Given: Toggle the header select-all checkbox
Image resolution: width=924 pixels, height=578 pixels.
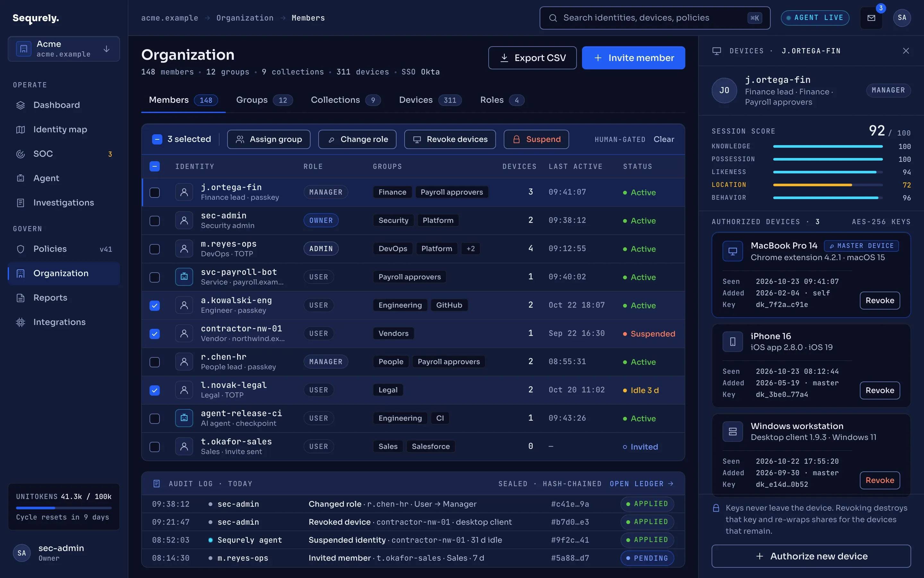Looking at the screenshot, I should point(155,166).
